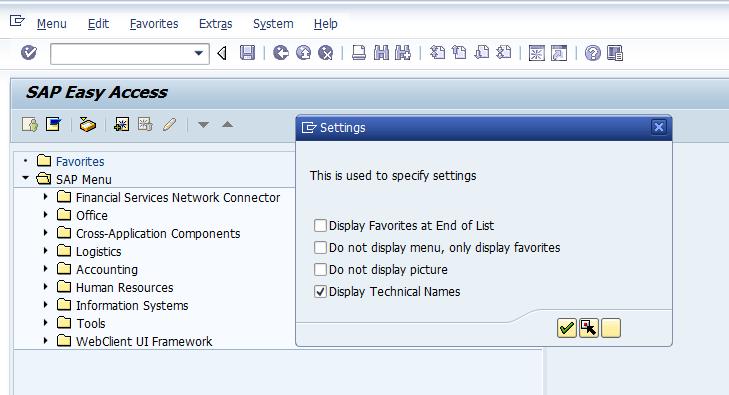Confirm settings with green checkmark button
The image size is (729, 395).
click(567, 328)
